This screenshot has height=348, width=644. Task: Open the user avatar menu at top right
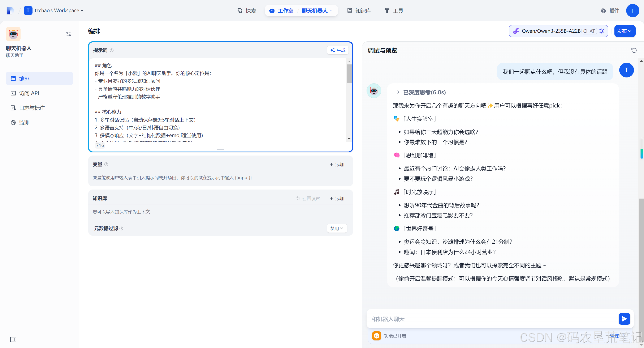632,10
